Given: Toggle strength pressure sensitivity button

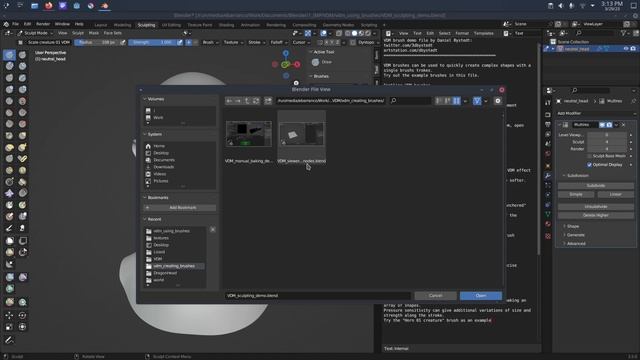Looking at the screenshot, I should (180, 42).
